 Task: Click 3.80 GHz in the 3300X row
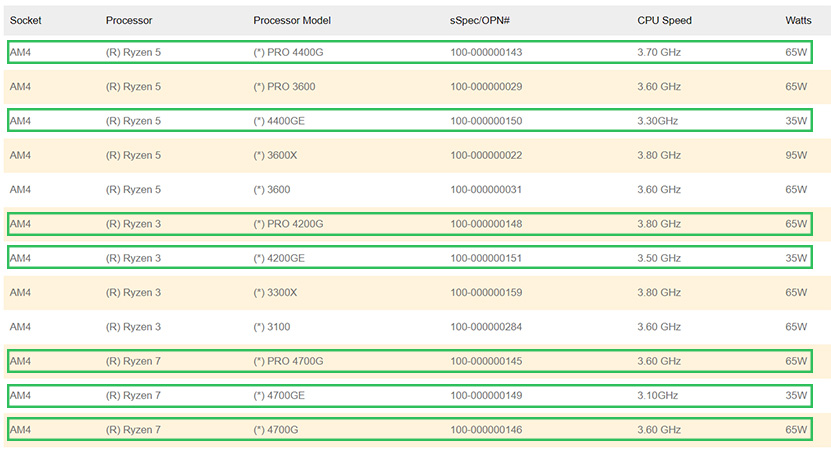pyautogui.click(x=659, y=293)
